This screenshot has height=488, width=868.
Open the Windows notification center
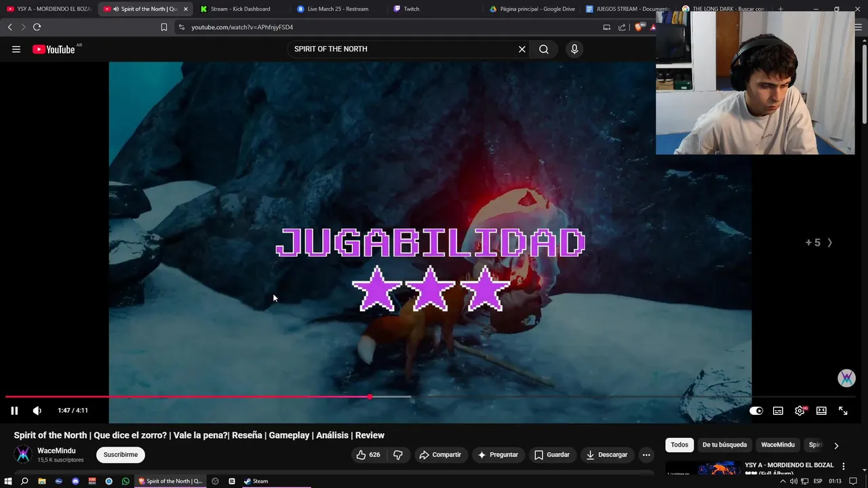pos(853,481)
